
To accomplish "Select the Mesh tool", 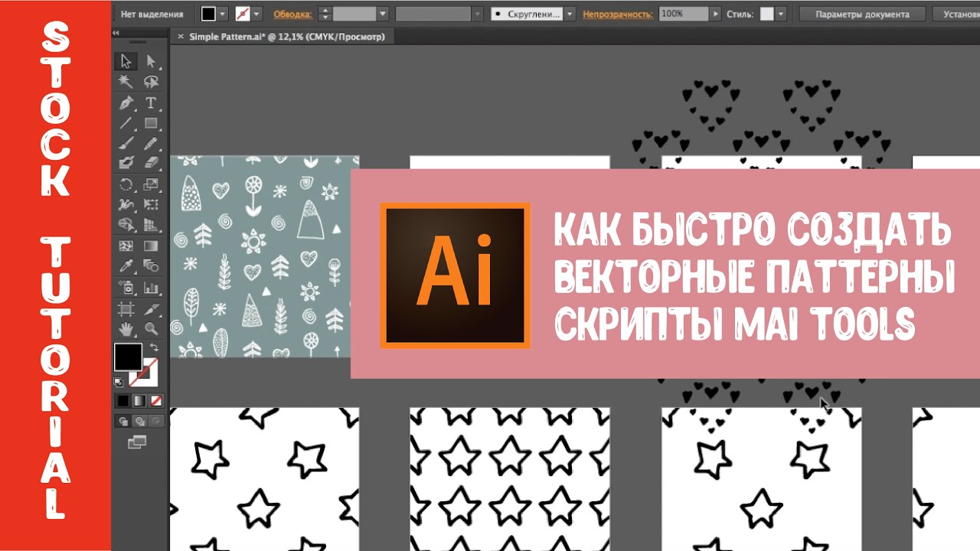I will click(126, 246).
